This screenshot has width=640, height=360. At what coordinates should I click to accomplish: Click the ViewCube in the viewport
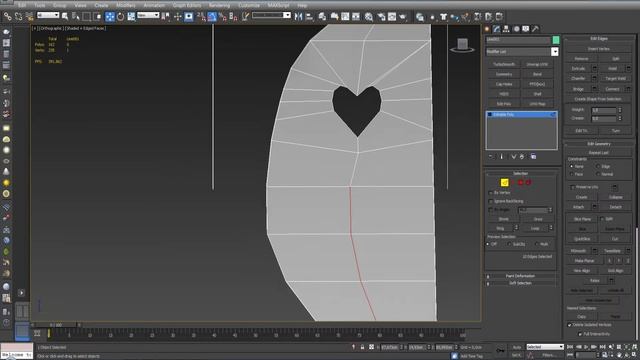click(462, 45)
